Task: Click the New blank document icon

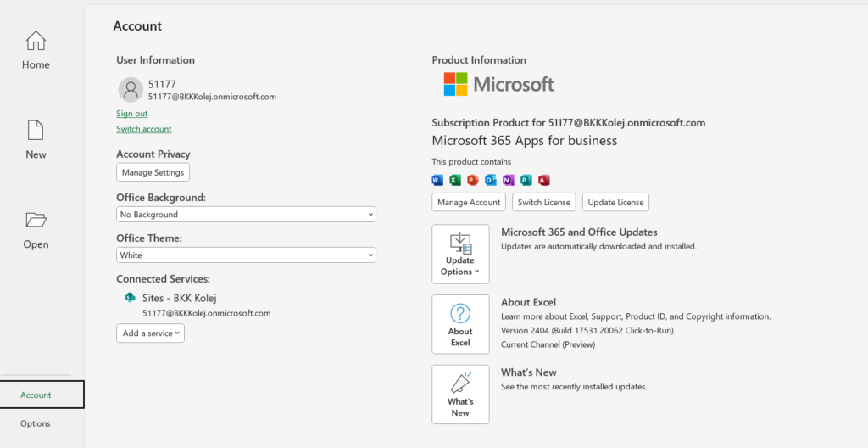Action: 36,131
